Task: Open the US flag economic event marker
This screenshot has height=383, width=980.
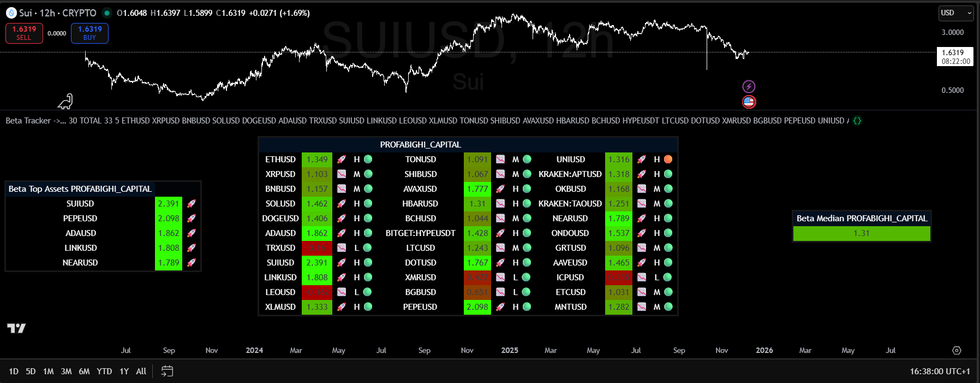Action: point(749,102)
